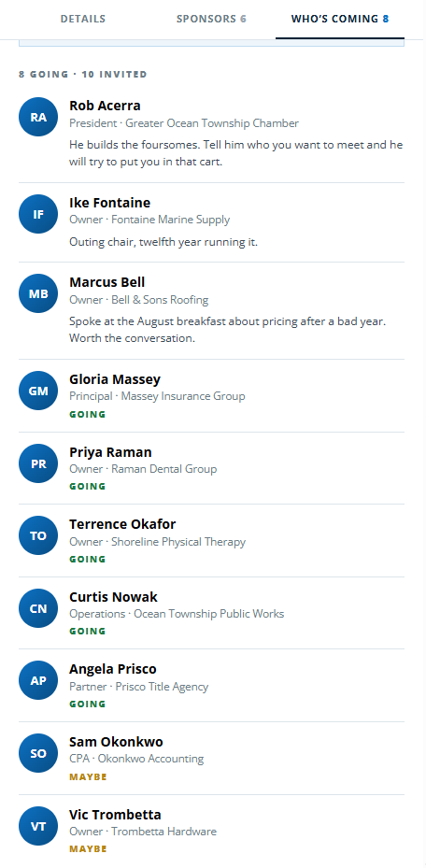Screen dimensions: 426x868
Task: Click the Maybe status under Sam Okonkwo
Action: (x=88, y=776)
